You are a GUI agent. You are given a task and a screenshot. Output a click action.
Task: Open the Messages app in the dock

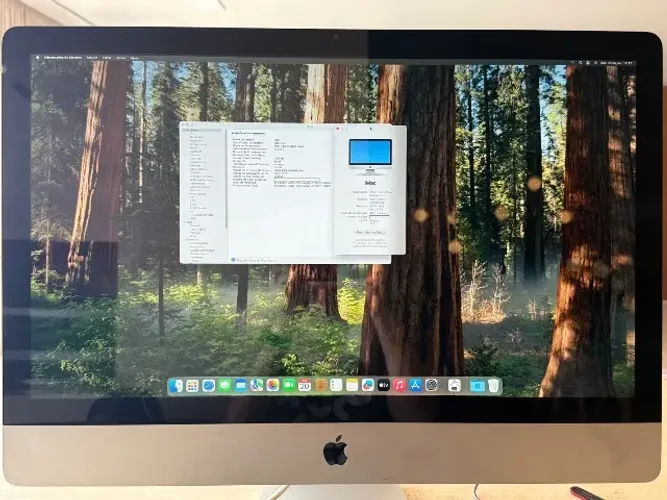coord(224,386)
